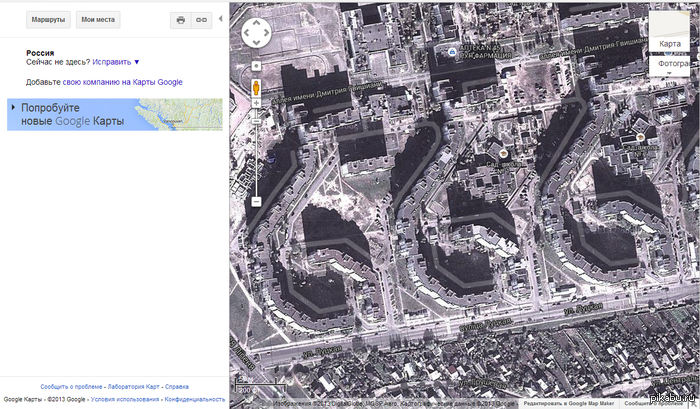This screenshot has height=409, width=700.
Task: Collapse the left side panel arrow
Action: click(x=220, y=18)
